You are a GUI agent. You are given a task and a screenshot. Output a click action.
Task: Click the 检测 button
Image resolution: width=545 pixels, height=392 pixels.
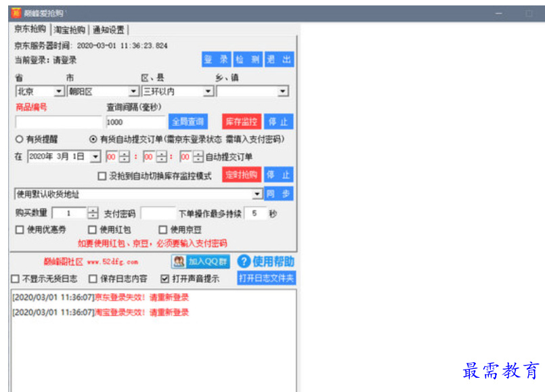click(x=248, y=60)
